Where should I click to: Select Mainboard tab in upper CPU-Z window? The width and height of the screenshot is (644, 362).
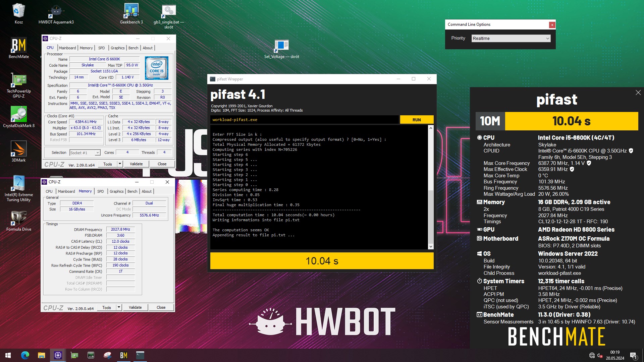tap(67, 48)
